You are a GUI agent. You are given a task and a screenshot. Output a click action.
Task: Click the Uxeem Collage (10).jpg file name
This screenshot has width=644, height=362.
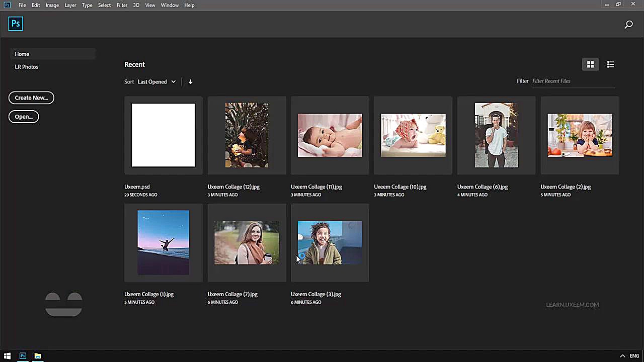click(x=400, y=187)
